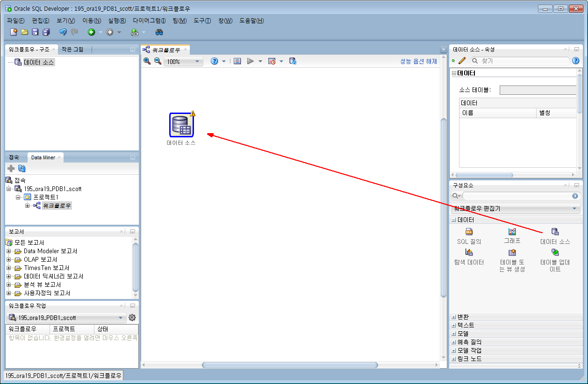
Task: Expand the OLAP 보고서 folder
Action: [8, 260]
